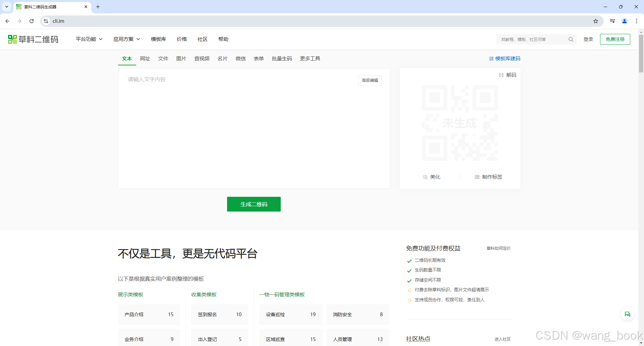The height and width of the screenshot is (346, 644).
Task: Close the 草料二维码生成器 tab
Action: point(86,7)
